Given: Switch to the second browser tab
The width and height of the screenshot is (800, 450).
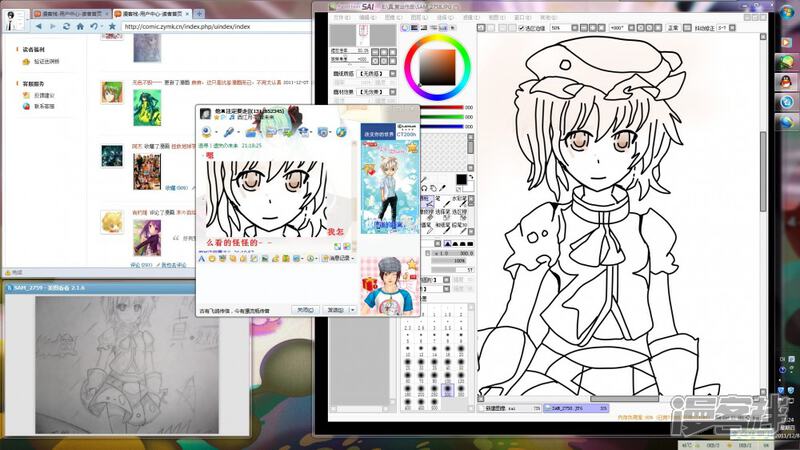Looking at the screenshot, I should [x=148, y=12].
